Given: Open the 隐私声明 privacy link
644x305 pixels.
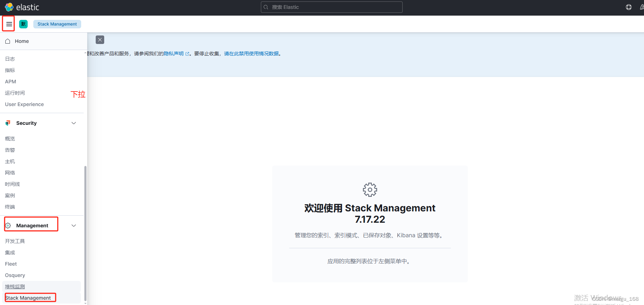Looking at the screenshot, I should (x=176, y=54).
